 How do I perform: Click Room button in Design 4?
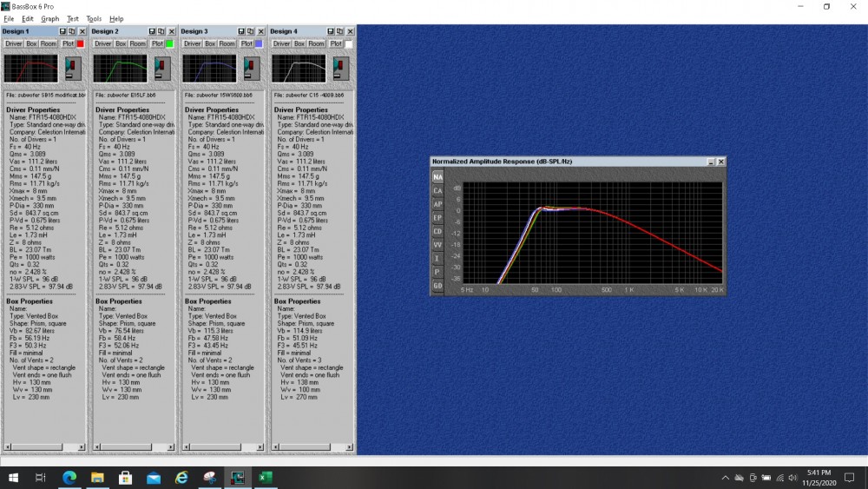[317, 43]
